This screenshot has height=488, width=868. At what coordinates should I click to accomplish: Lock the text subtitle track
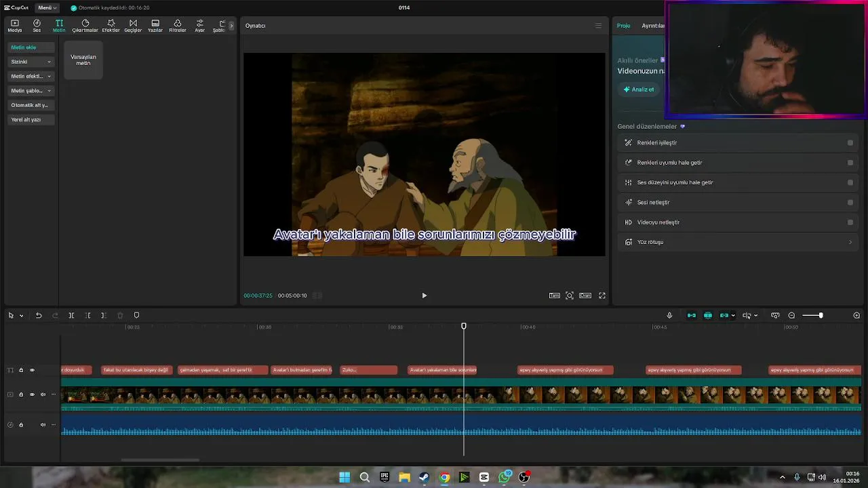pyautogui.click(x=21, y=370)
